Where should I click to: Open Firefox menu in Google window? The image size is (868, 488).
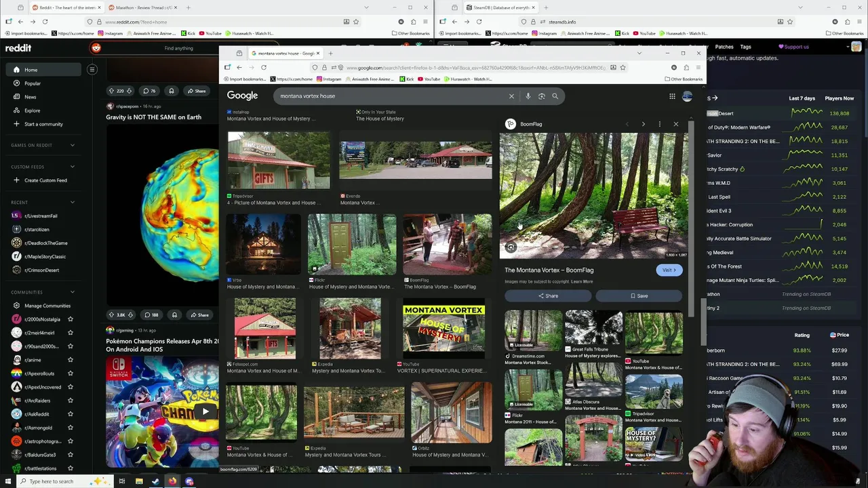tap(698, 67)
